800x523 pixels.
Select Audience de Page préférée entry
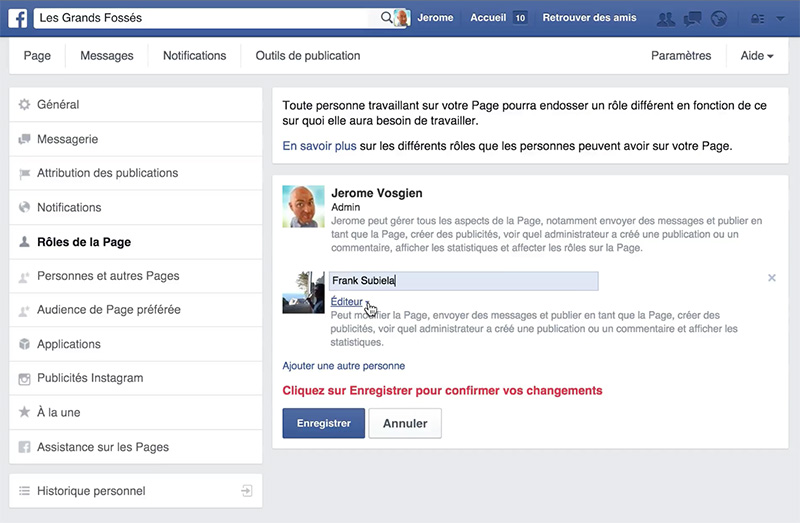pyautogui.click(x=136, y=310)
